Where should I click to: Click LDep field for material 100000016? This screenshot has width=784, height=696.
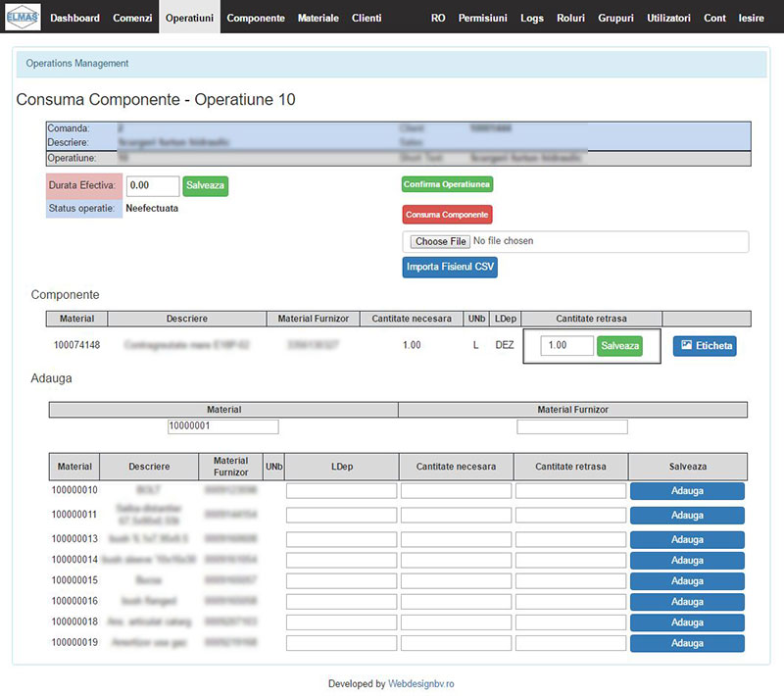[x=341, y=602]
